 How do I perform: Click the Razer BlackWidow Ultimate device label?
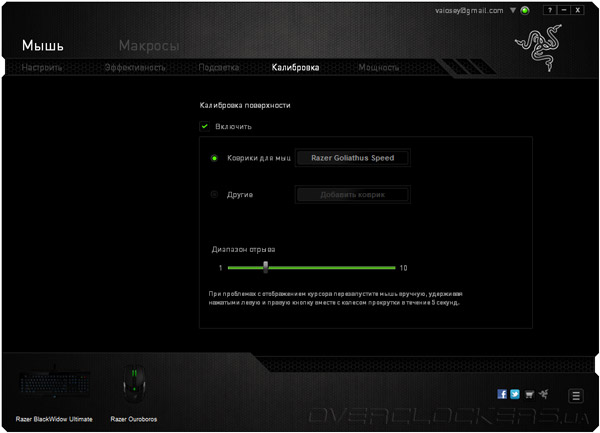click(54, 419)
